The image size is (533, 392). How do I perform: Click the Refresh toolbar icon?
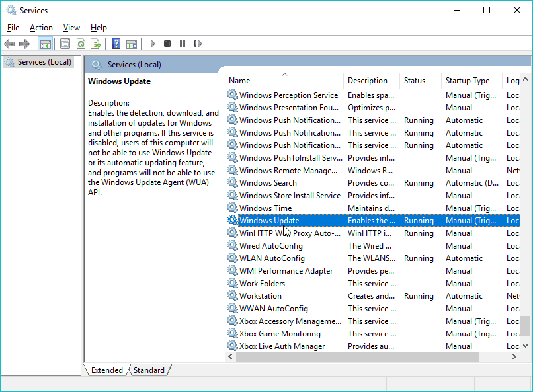(81, 44)
